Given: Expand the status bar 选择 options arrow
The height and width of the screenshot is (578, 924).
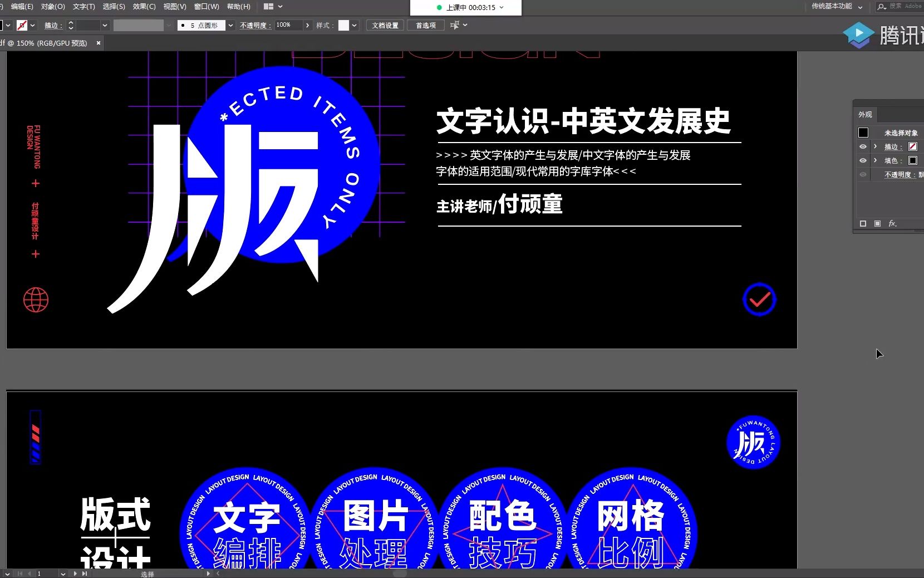Looking at the screenshot, I should tap(209, 573).
